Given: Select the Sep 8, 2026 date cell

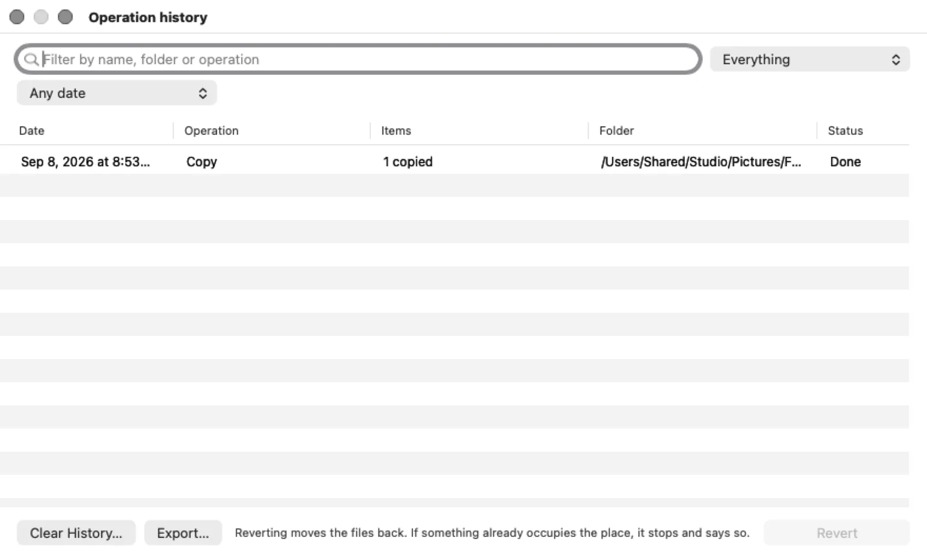Looking at the screenshot, I should [x=85, y=162].
